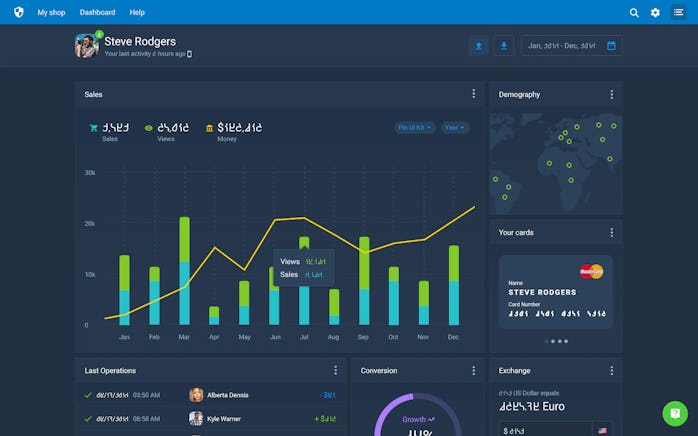698x436 pixels.
Task: Select the third card carousel dot
Action: click(560, 341)
